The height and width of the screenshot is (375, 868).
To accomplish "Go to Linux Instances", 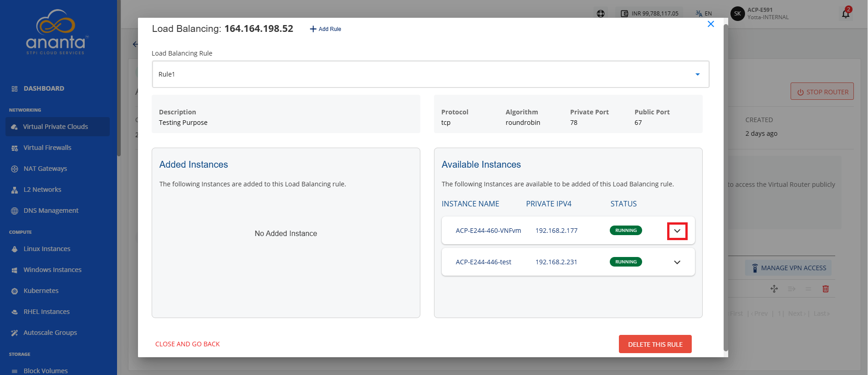I will [x=47, y=249].
